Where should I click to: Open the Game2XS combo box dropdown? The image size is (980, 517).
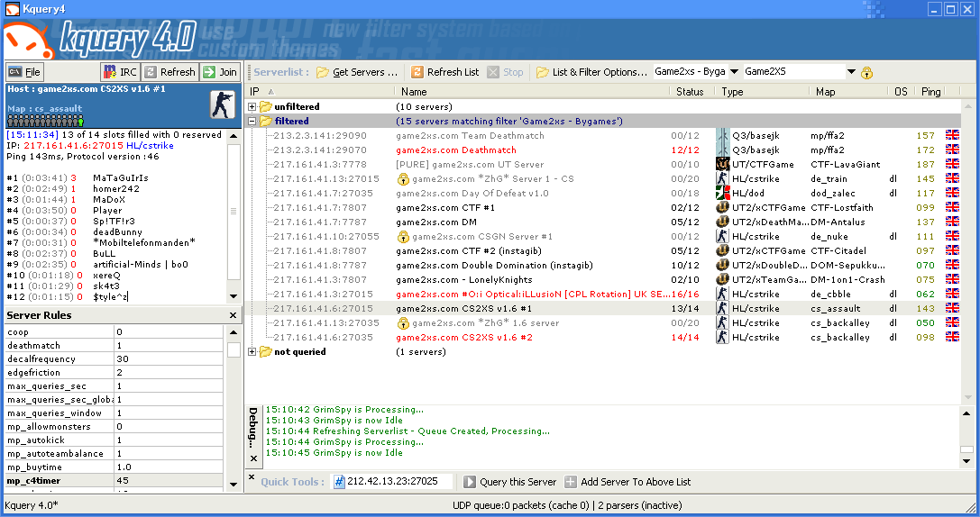click(850, 72)
